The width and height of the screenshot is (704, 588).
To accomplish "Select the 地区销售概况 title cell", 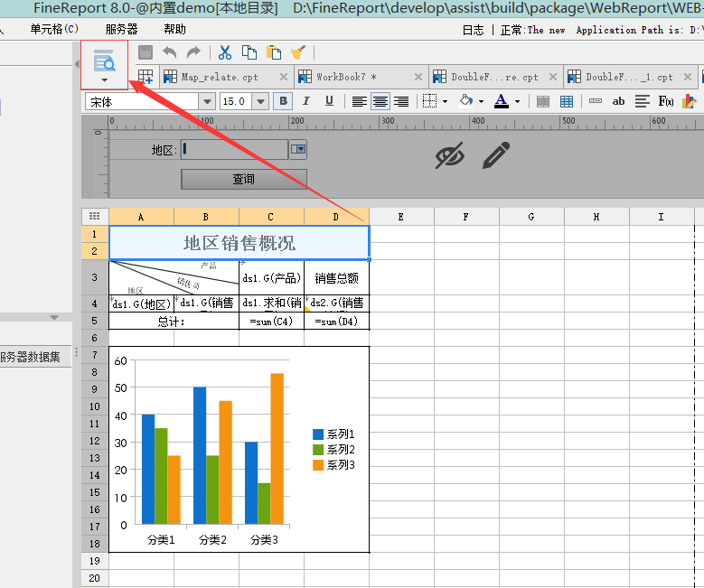I will pyautogui.click(x=239, y=243).
